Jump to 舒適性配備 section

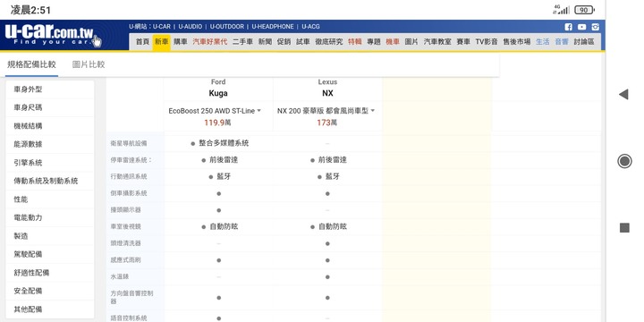click(50, 273)
